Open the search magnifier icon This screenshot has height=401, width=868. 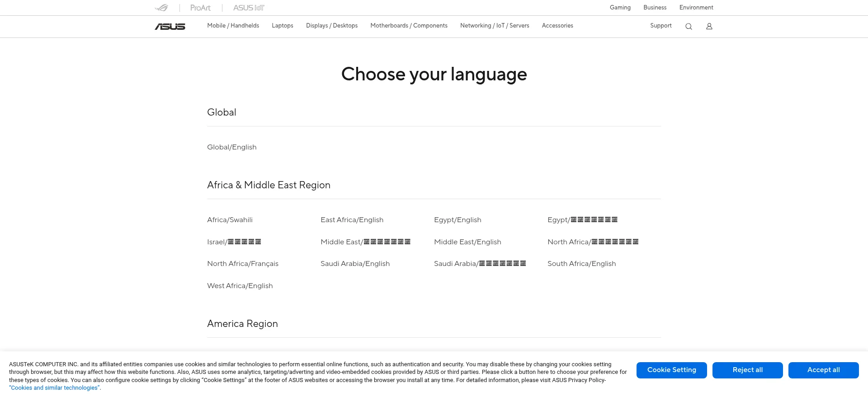(689, 27)
